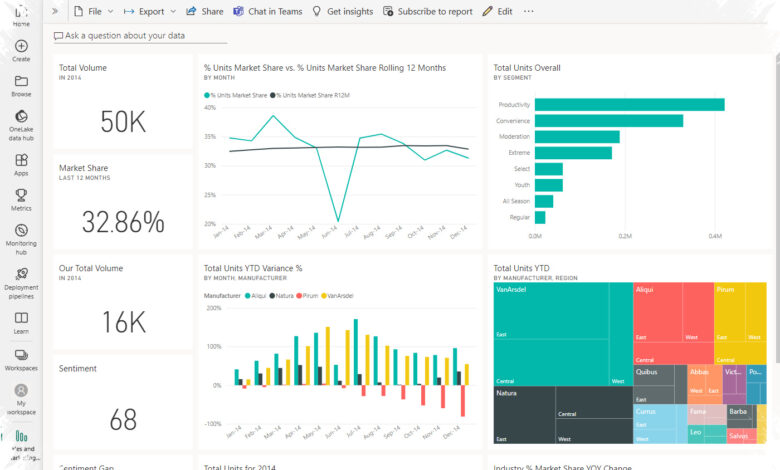
Task: Click the Edit button
Action: click(497, 11)
